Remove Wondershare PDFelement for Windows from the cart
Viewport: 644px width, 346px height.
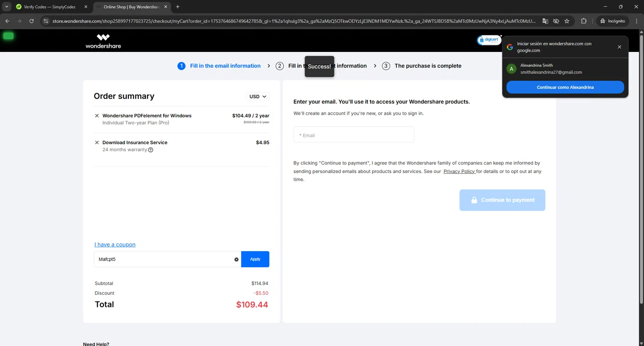pyautogui.click(x=97, y=115)
